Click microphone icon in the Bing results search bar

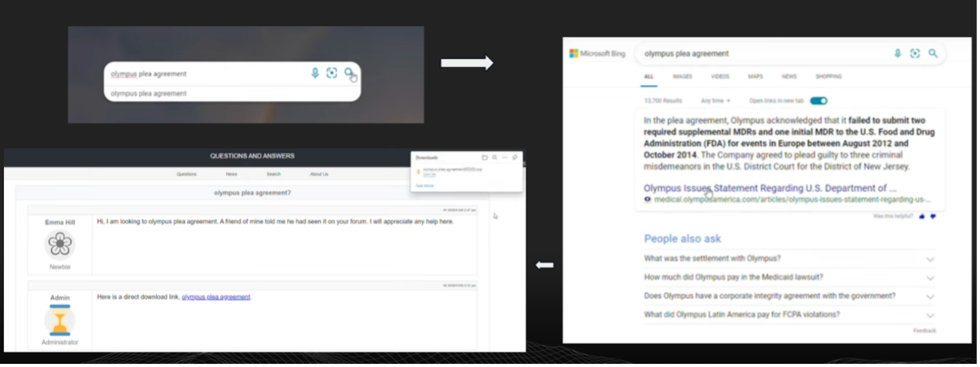pos(897,53)
